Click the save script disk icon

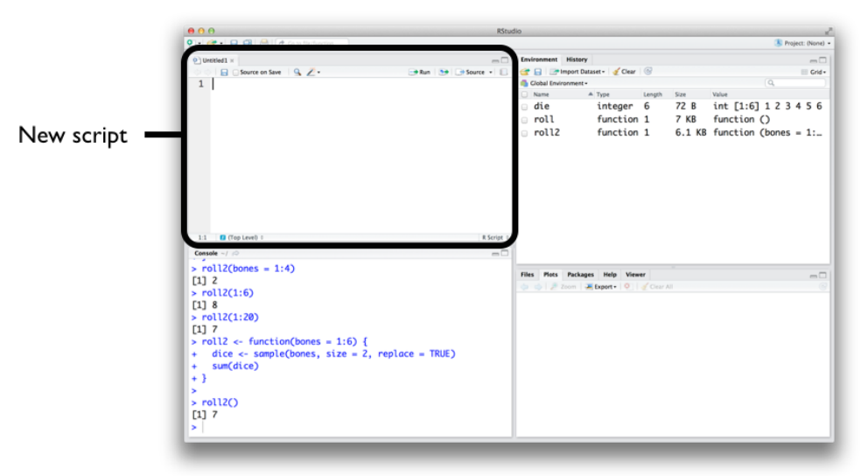pyautogui.click(x=224, y=73)
